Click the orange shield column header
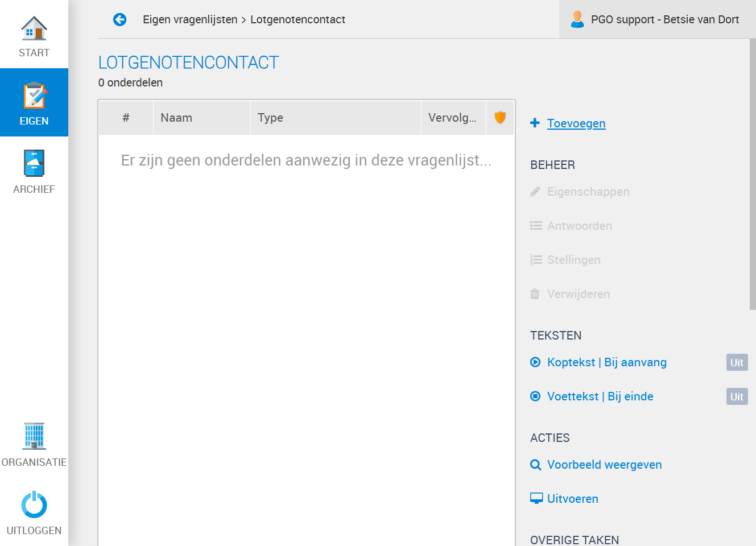The image size is (756, 546). [x=500, y=118]
